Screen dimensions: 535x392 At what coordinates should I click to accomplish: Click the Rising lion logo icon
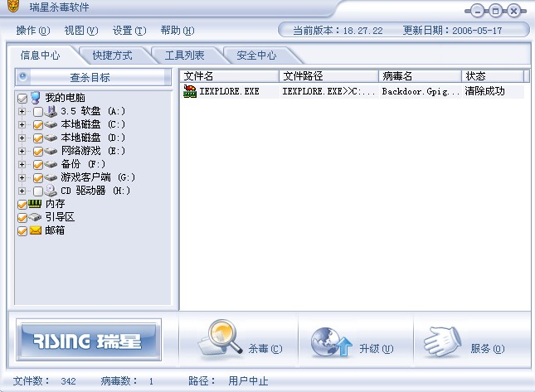13,6
